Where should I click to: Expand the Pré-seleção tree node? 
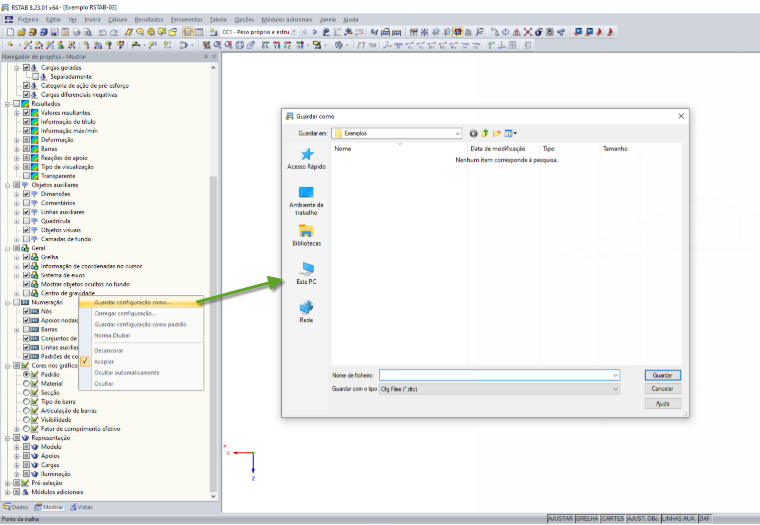point(8,483)
